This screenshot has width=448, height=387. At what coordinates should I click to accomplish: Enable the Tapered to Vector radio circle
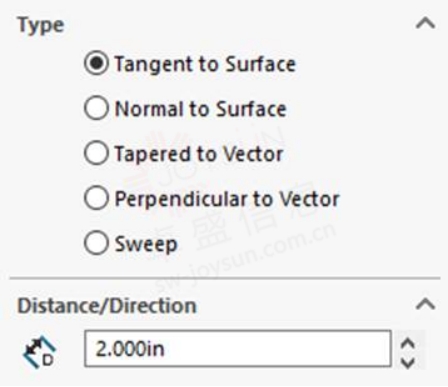96,153
